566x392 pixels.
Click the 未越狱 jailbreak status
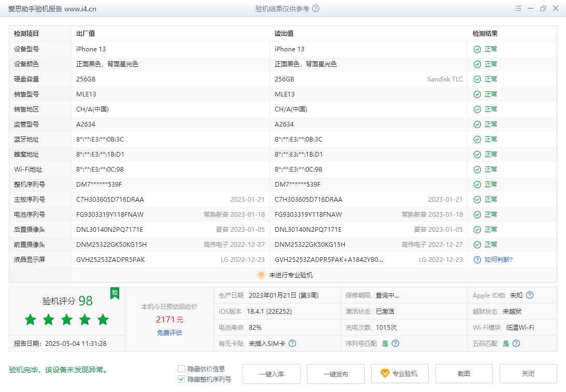click(512, 312)
